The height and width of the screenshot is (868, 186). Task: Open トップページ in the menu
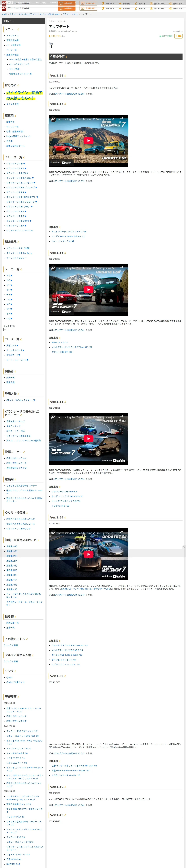tap(12, 36)
